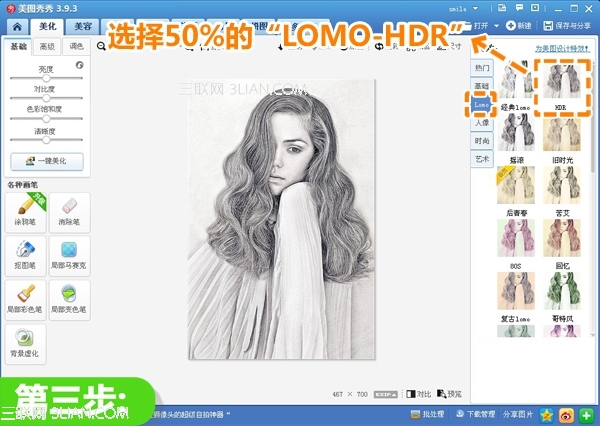Go to the home tab icon
The width and height of the screenshot is (600, 426).
click(x=17, y=26)
